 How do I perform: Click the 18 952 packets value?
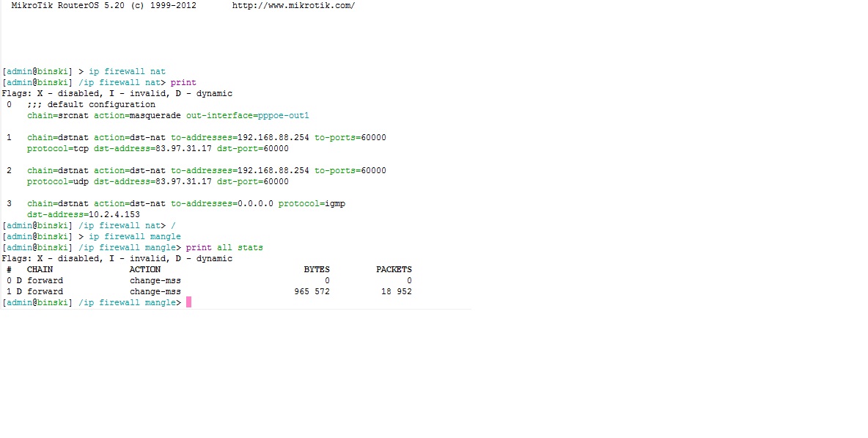click(396, 291)
